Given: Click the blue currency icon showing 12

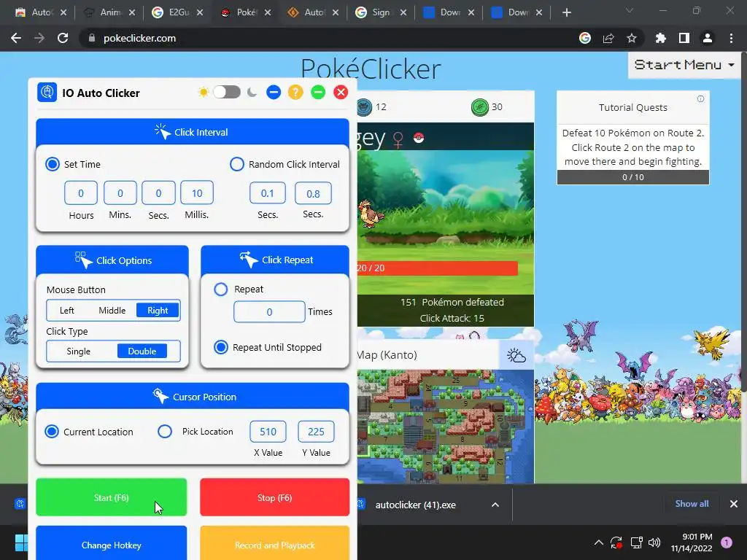Looking at the screenshot, I should 365,106.
